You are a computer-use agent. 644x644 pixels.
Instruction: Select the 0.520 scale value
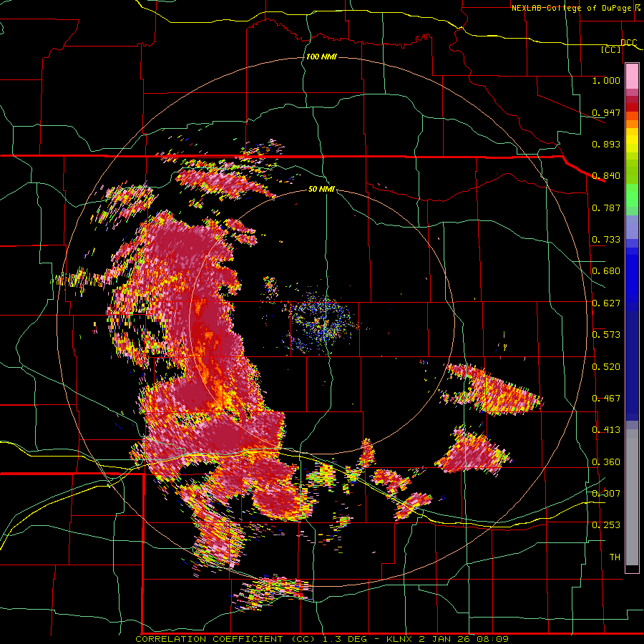pos(606,367)
